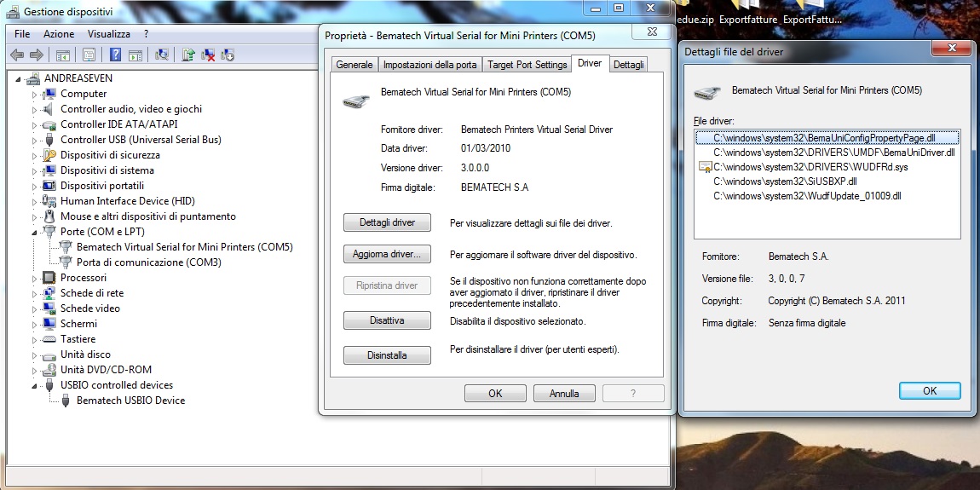Open the ? help menu

click(146, 34)
